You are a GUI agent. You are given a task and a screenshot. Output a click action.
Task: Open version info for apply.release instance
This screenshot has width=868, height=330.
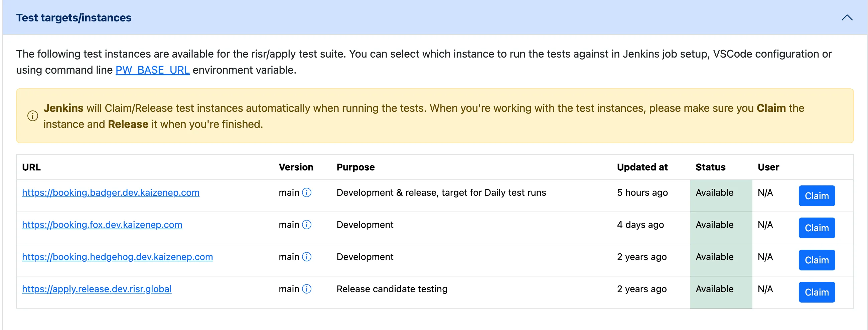tap(306, 289)
